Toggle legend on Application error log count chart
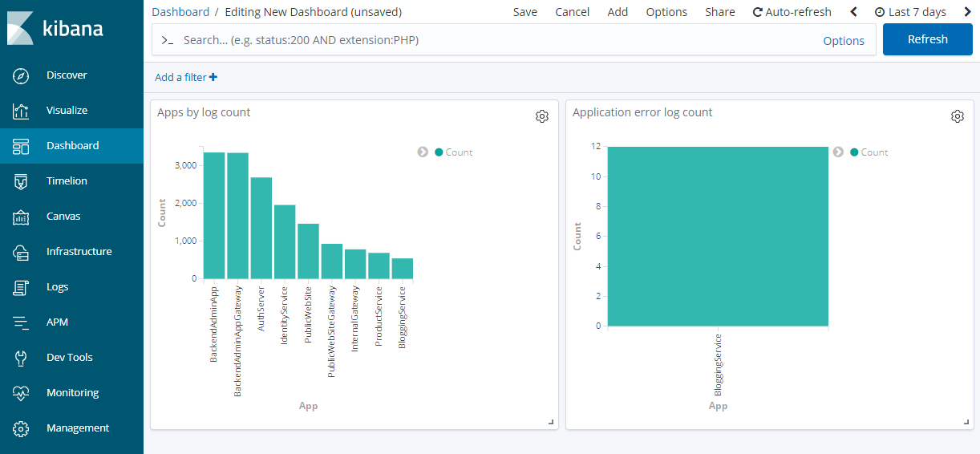This screenshot has height=454, width=980. (x=838, y=152)
